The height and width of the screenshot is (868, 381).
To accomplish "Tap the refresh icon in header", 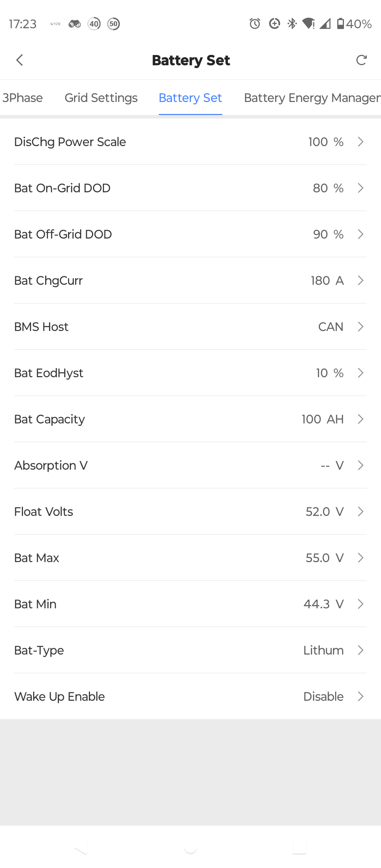I will point(361,60).
